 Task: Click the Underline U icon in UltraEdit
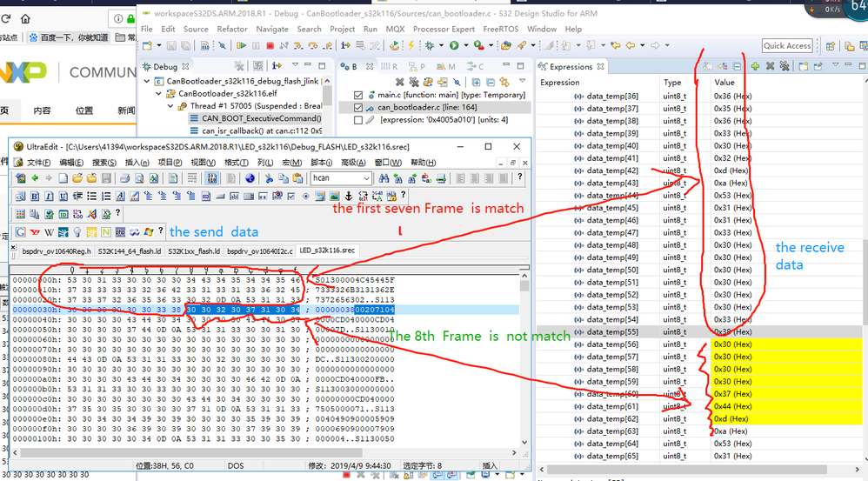click(x=63, y=196)
